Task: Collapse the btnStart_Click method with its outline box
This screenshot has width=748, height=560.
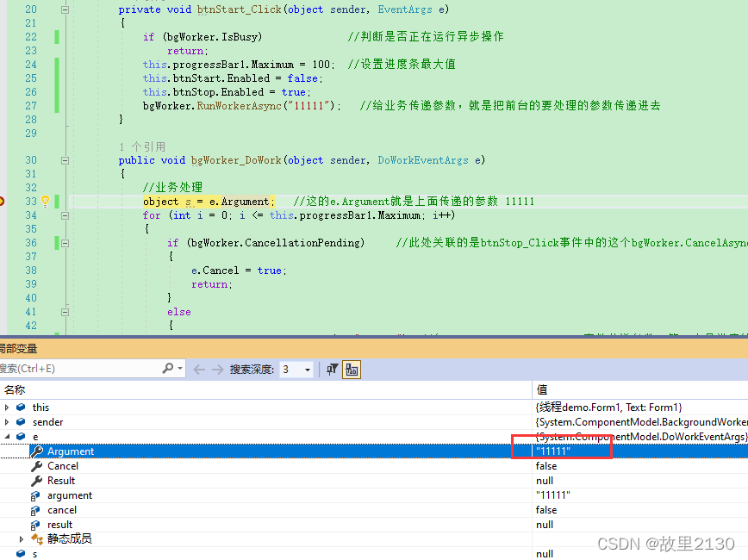Action: tap(64, 9)
